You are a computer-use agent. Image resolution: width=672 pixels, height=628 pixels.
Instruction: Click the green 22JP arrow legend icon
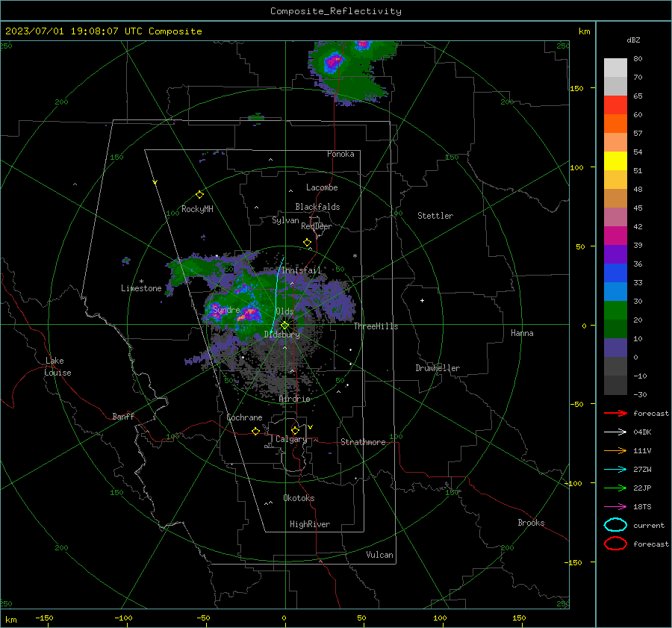(615, 488)
